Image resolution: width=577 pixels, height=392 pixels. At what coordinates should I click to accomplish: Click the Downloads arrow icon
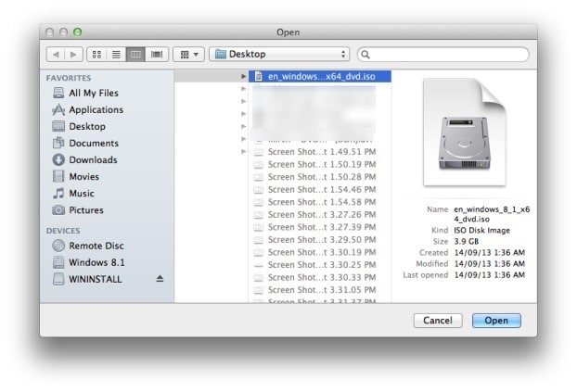point(58,159)
